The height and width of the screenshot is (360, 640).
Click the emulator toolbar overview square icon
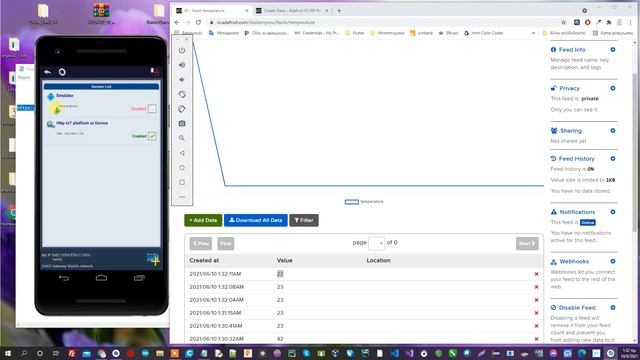[182, 182]
